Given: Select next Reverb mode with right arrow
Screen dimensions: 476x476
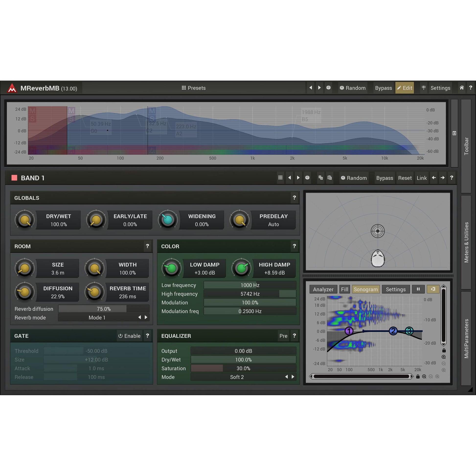Looking at the screenshot, I should click(146, 317).
